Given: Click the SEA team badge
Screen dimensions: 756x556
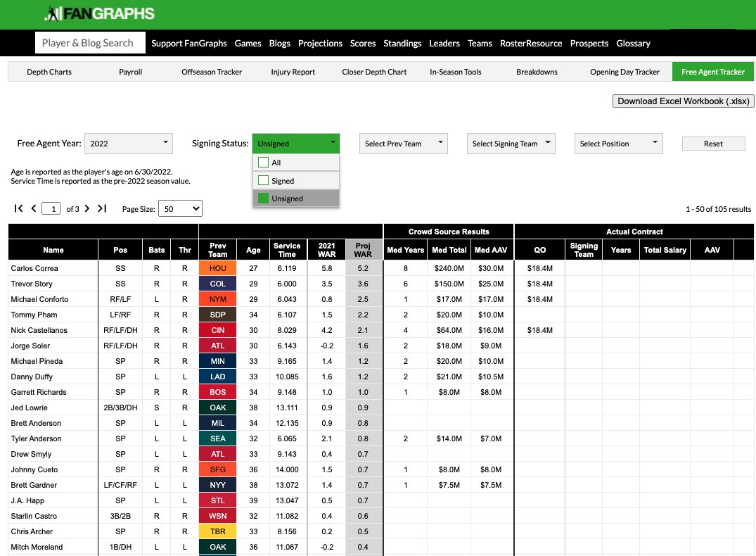Looking at the screenshot, I should [217, 438].
